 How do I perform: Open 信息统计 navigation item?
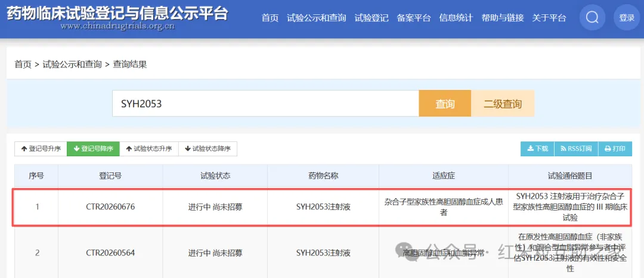(456, 18)
